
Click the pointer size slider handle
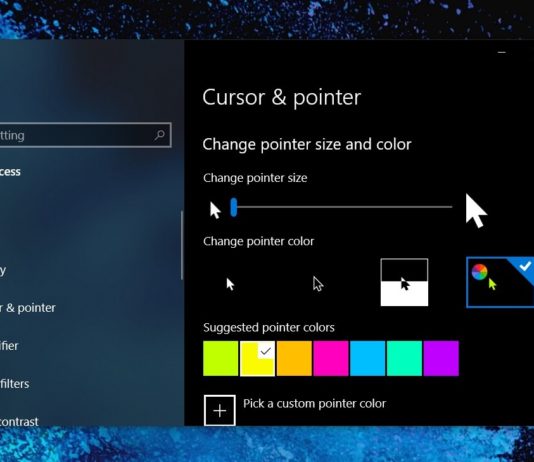pos(234,207)
